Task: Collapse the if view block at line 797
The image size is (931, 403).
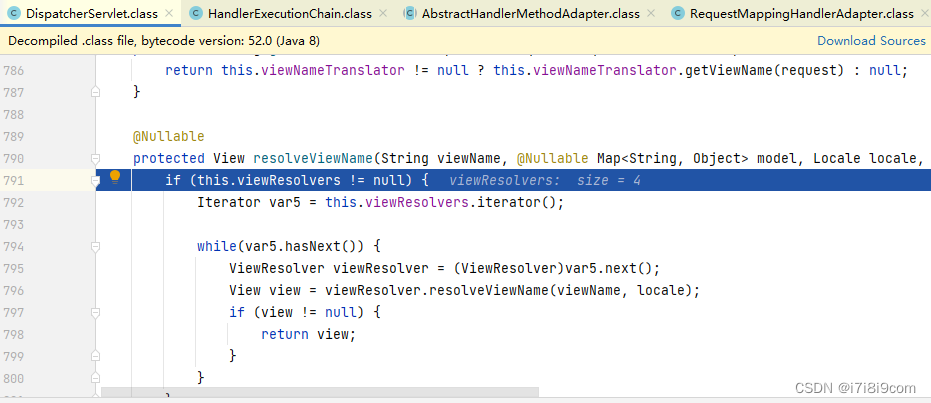Action: point(95,312)
